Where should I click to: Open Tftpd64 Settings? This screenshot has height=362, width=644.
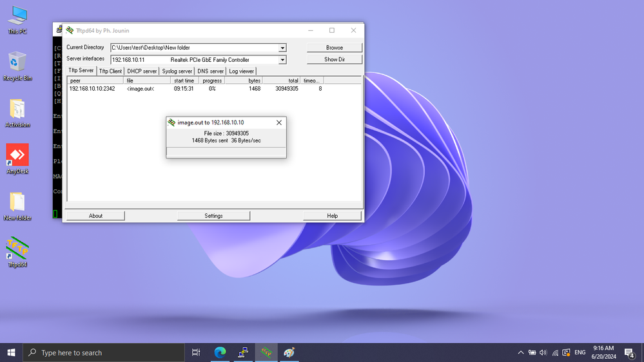coord(213,216)
